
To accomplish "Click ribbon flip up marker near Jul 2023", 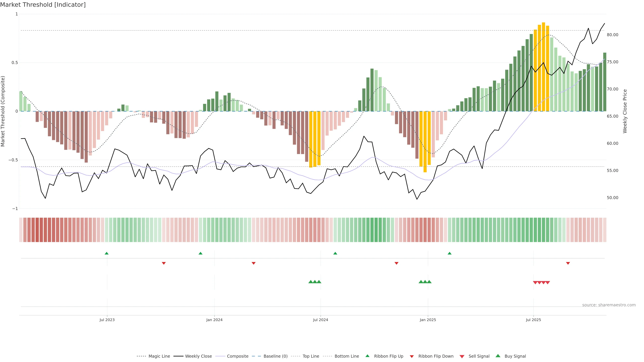I will point(106,253).
